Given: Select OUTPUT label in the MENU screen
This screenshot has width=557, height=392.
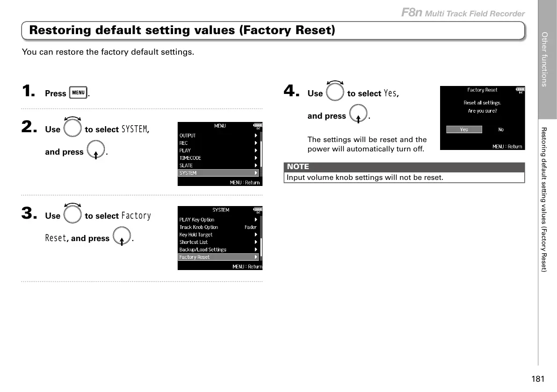Looking at the screenshot, I should [188, 135].
